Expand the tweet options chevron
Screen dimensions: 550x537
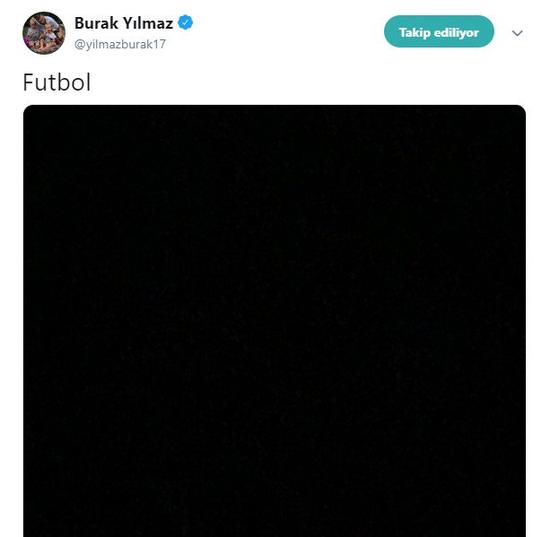coord(517,33)
